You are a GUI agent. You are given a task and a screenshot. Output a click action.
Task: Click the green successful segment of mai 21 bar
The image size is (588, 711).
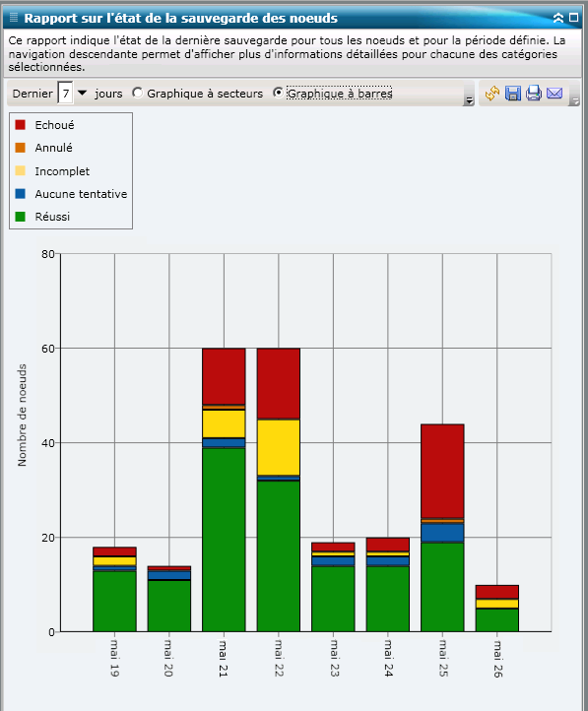pos(224,540)
